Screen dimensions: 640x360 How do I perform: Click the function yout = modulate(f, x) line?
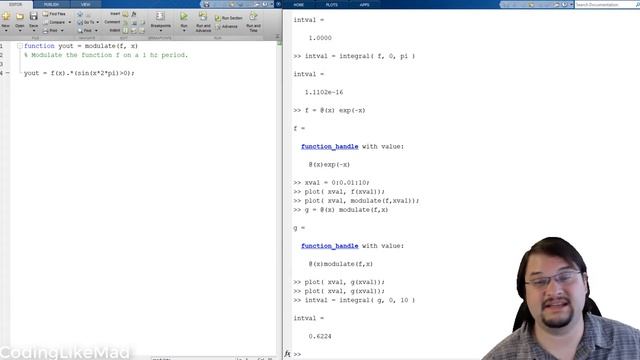tap(81, 46)
